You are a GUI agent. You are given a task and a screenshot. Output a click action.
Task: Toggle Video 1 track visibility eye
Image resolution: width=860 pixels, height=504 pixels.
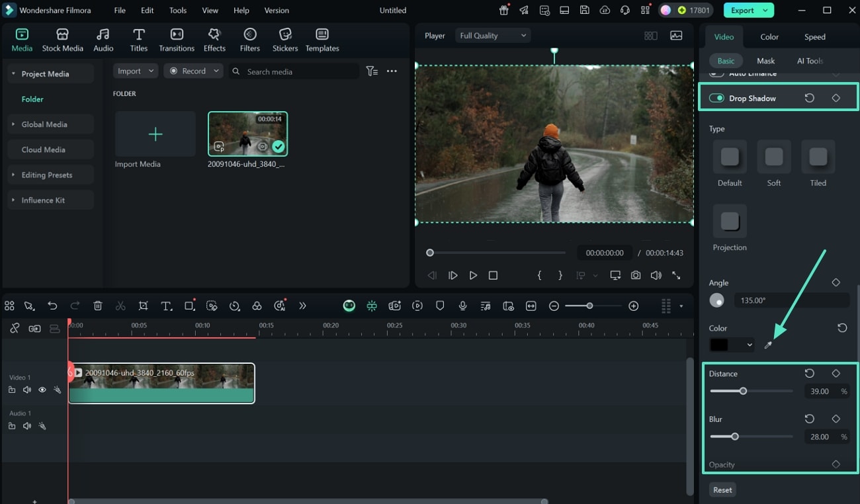click(42, 390)
